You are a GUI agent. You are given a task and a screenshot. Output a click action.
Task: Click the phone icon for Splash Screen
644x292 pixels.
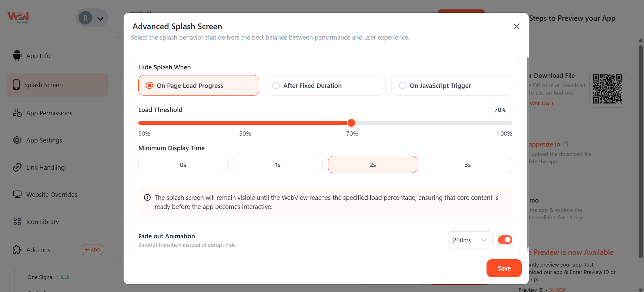pos(16,85)
